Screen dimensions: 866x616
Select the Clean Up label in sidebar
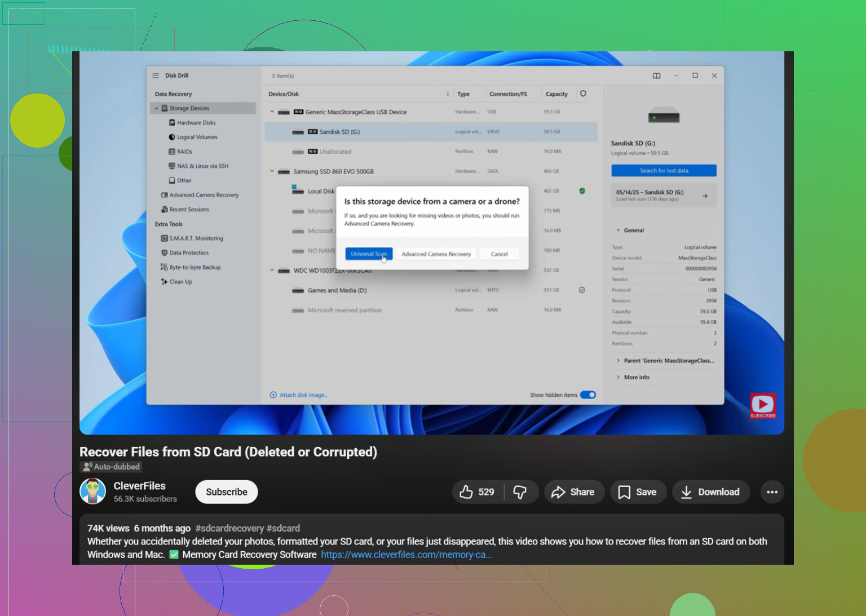click(x=181, y=282)
